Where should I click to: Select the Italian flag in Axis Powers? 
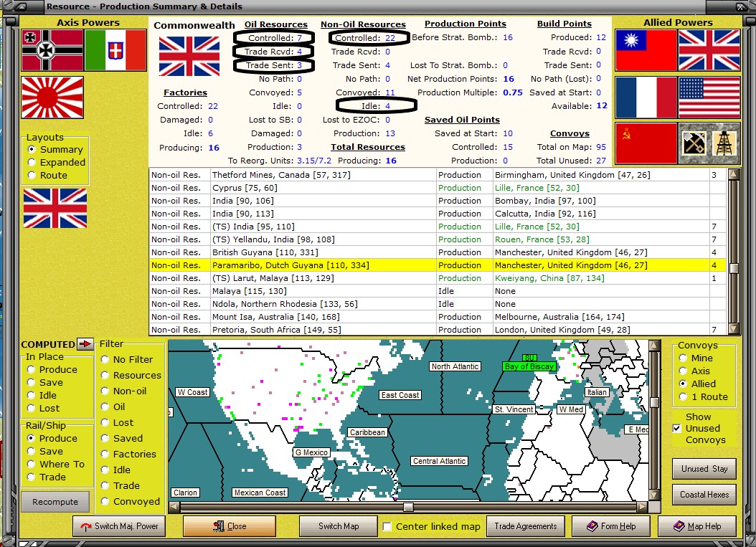(x=115, y=50)
